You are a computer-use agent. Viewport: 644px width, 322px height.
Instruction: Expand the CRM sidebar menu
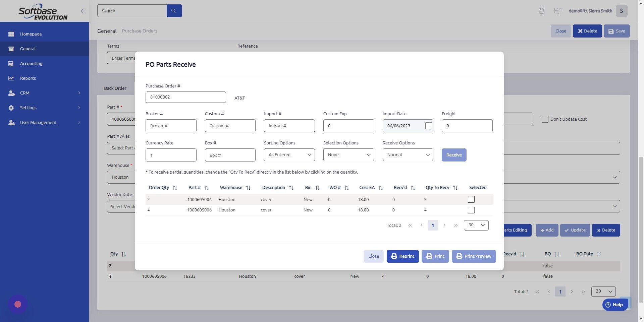tap(24, 93)
